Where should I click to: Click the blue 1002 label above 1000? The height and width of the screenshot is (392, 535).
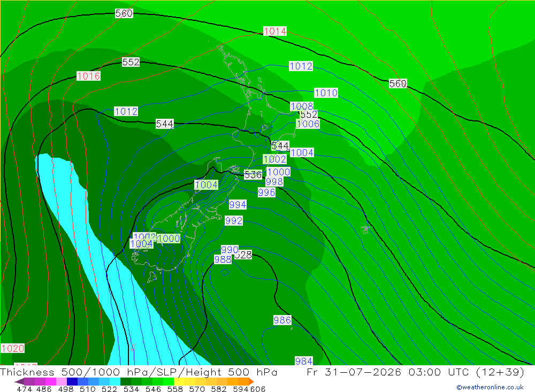[274, 159]
